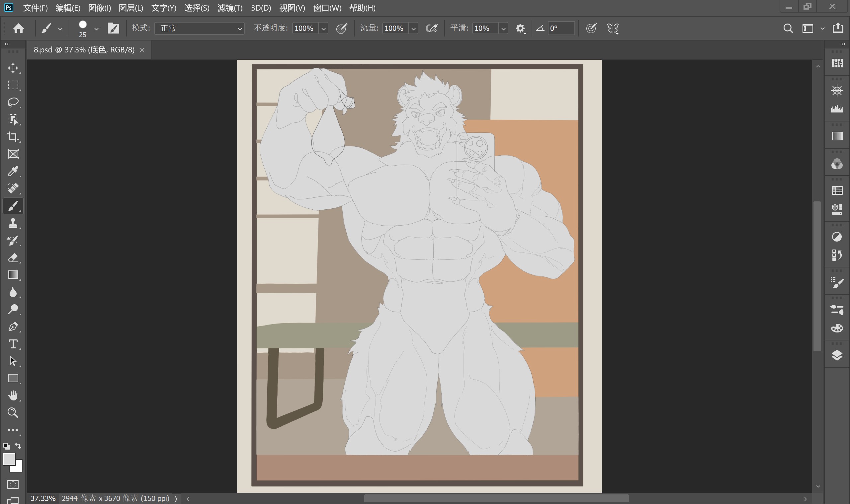Open the 滤镜(T) menu
Image resolution: width=850 pixels, height=504 pixels.
point(230,8)
